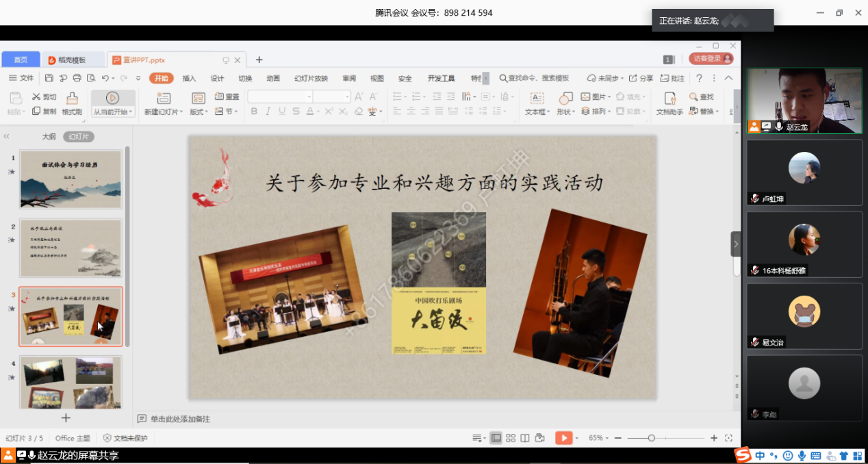Viewport: 868px width, 464px height.
Task: Copy selection with 复制
Action: coord(44,111)
